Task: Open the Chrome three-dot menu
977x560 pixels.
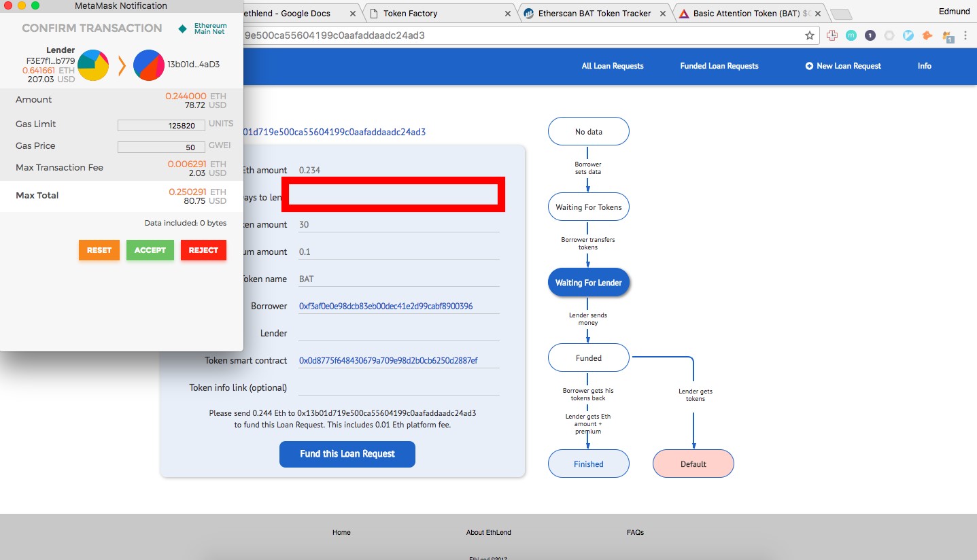Action: click(966, 35)
